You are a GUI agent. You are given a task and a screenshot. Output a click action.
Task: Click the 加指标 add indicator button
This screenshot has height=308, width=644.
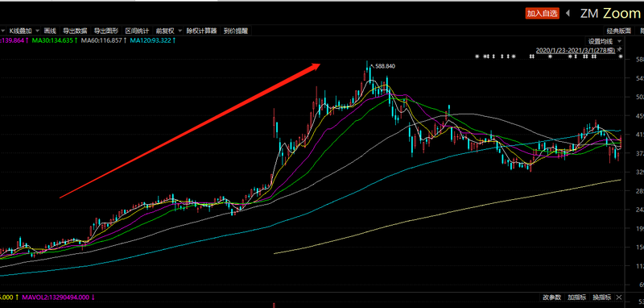(576, 297)
